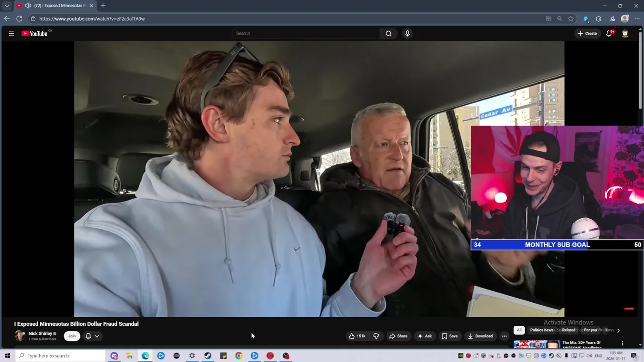Open the Windows notification center icon
This screenshot has height=362, width=644.
tap(634, 356)
